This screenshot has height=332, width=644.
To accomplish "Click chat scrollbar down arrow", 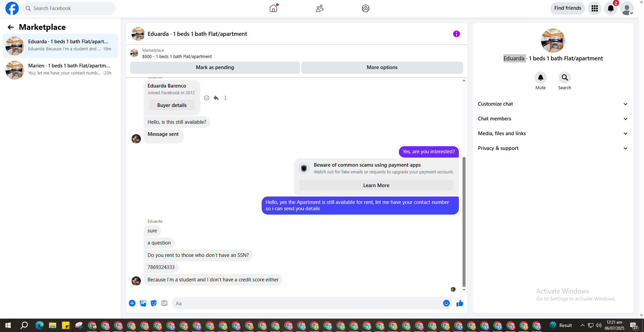I will (x=464, y=290).
